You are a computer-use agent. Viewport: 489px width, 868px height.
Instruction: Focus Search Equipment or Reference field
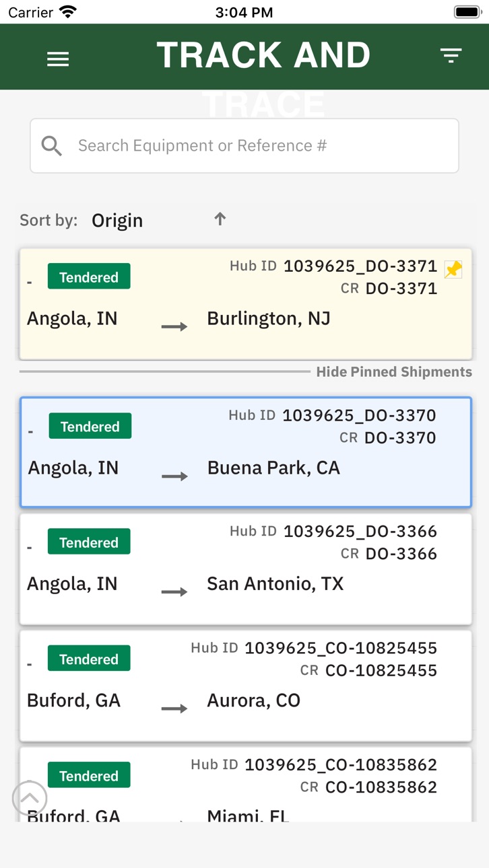244,146
